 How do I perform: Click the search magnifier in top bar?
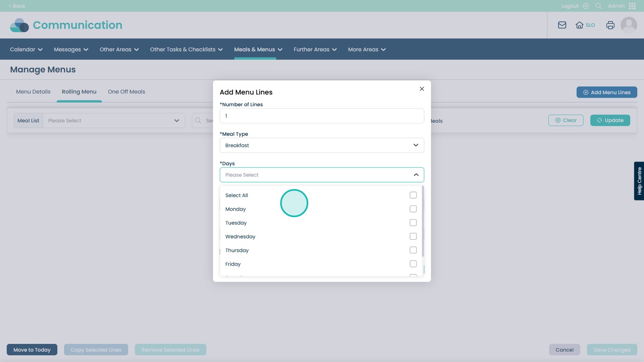[x=599, y=6]
